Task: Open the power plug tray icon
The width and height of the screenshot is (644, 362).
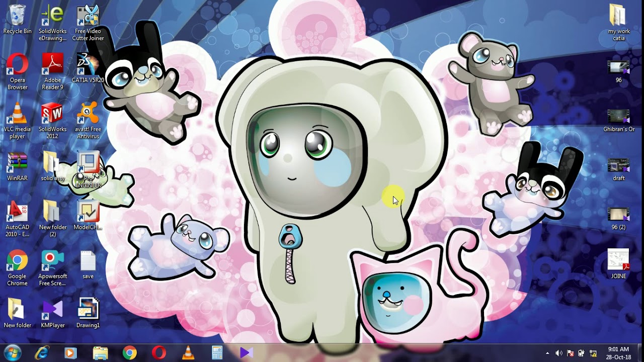Action: pos(582,353)
